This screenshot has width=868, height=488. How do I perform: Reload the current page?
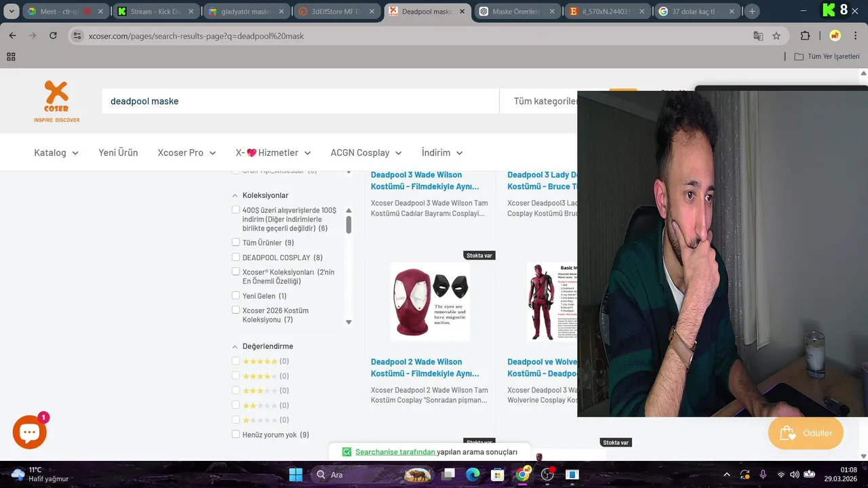53,36
